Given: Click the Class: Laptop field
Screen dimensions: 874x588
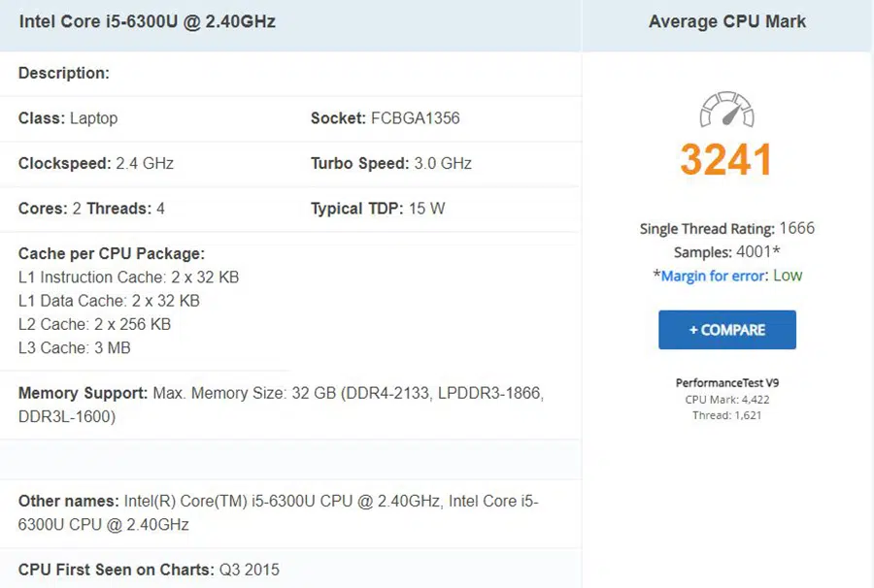Looking at the screenshot, I should (x=68, y=118).
